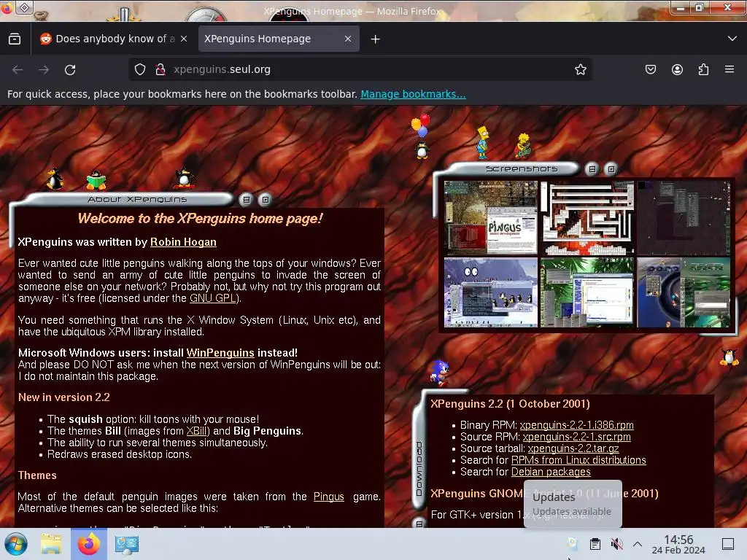Click the address bar URL field
Viewport: 747px width, 560px height.
(x=360, y=69)
